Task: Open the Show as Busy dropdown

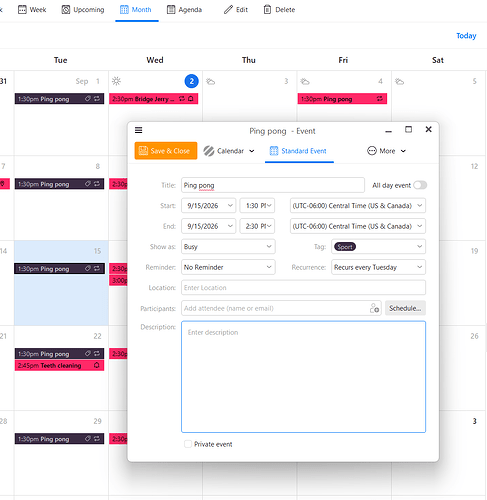Action: [228, 247]
